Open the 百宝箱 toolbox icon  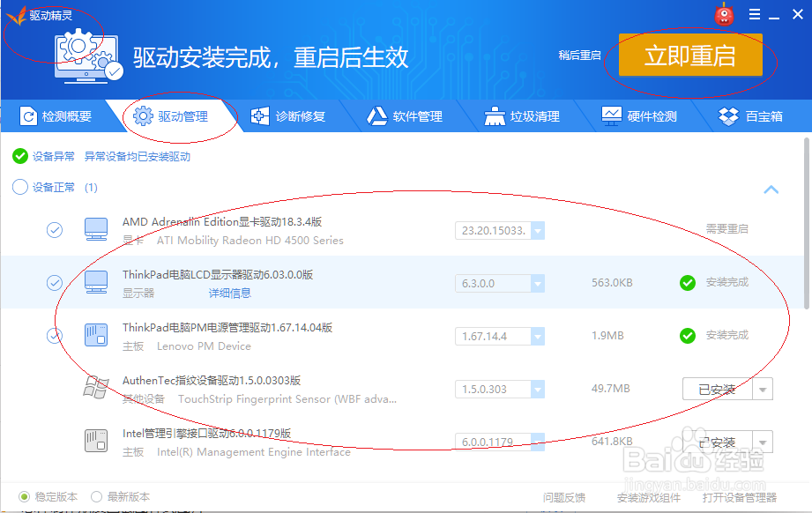tap(728, 115)
